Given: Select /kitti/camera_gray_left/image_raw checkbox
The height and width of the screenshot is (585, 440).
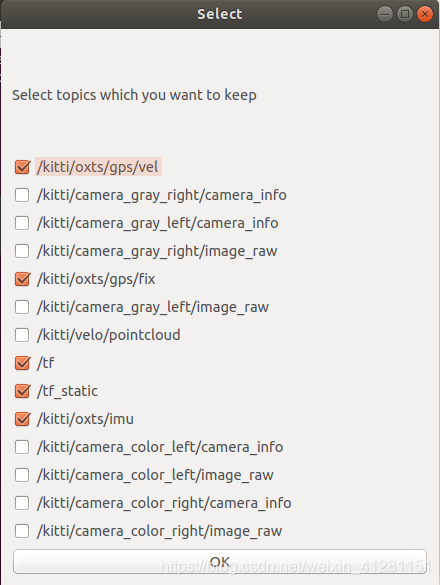Looking at the screenshot, I should pos(22,307).
